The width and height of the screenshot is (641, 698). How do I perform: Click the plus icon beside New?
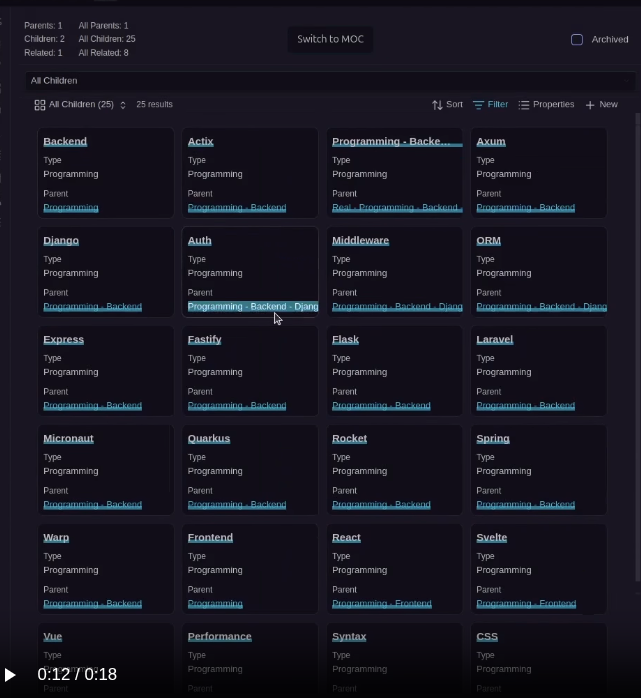pyautogui.click(x=590, y=105)
